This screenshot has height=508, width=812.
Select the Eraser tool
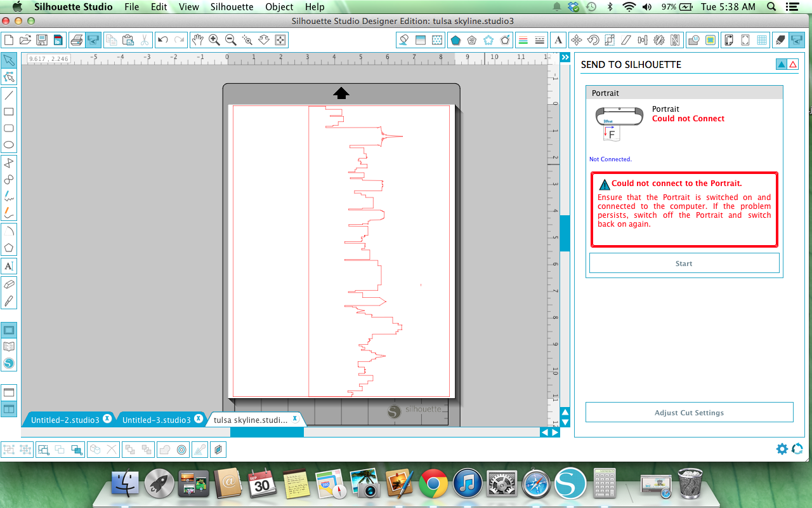[x=9, y=284]
